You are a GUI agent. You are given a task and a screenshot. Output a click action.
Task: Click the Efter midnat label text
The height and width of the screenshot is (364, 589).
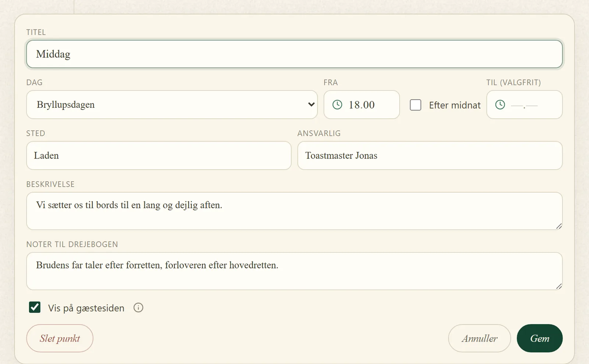tap(455, 105)
